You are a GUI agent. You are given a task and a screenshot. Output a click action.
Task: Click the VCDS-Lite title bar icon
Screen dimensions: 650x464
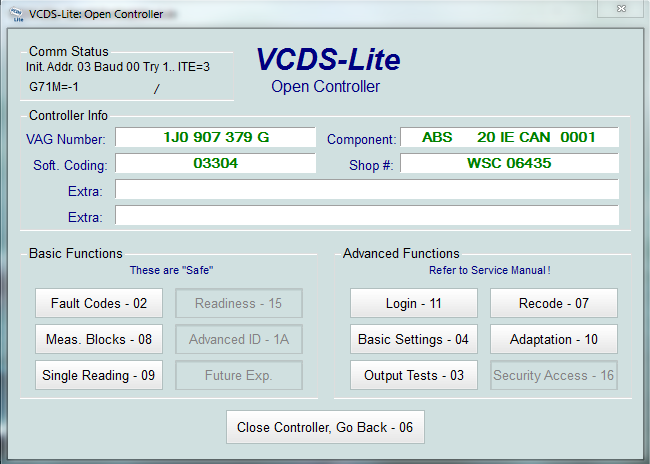pos(17,14)
